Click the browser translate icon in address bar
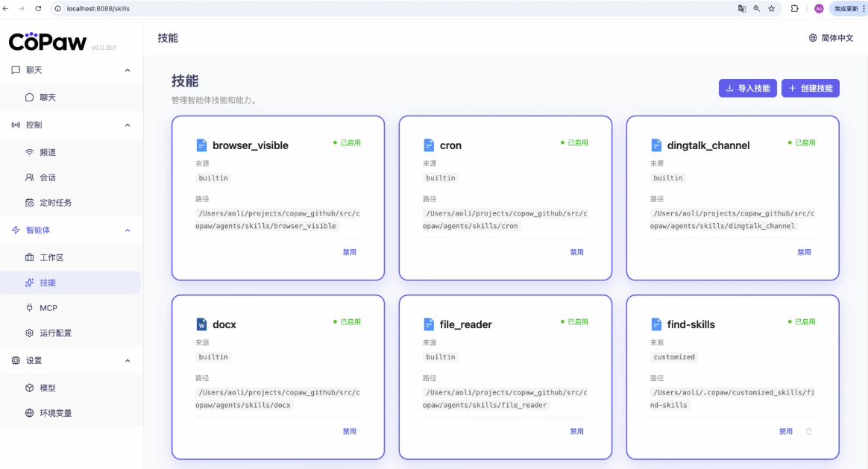Screen dimensions: 868x469 click(x=742, y=8)
